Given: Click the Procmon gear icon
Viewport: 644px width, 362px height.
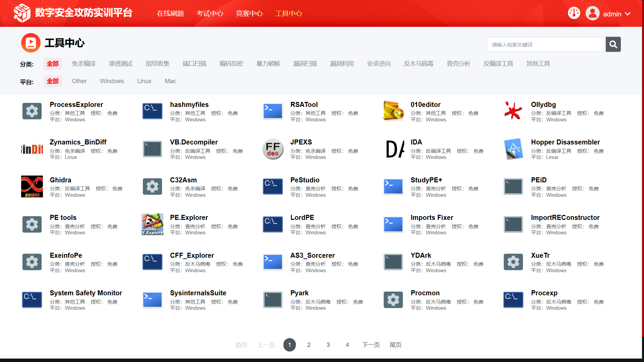Looking at the screenshot, I should [x=393, y=300].
